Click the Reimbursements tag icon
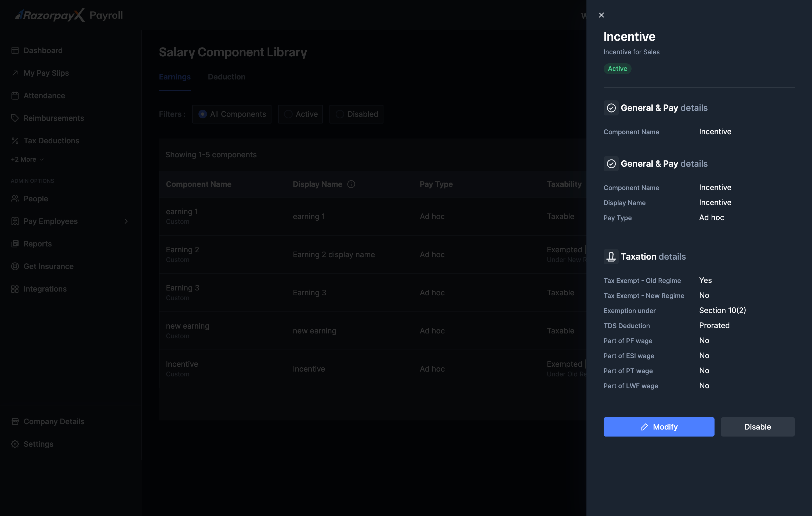 tap(15, 118)
